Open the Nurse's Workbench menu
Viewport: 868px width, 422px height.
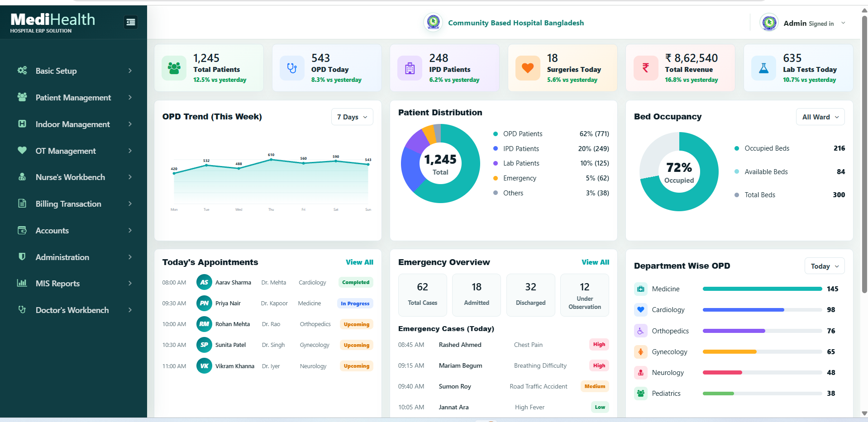(x=73, y=177)
